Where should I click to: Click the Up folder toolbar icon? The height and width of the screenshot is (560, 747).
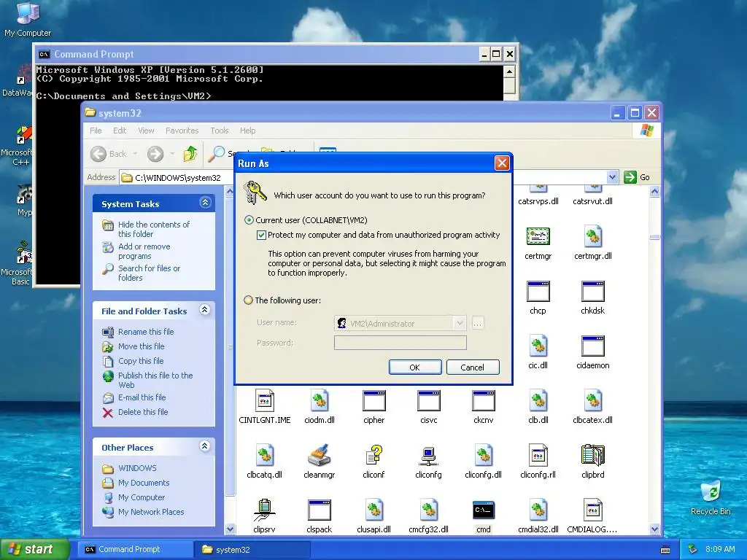pos(190,153)
